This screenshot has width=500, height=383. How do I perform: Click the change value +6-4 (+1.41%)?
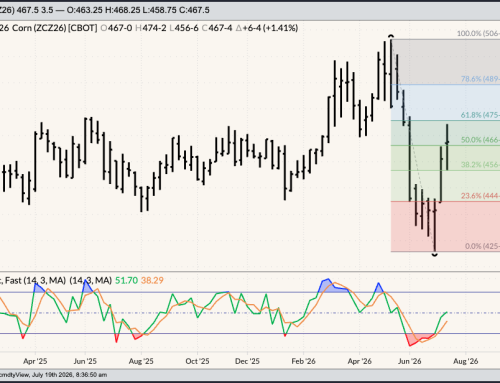point(267,28)
